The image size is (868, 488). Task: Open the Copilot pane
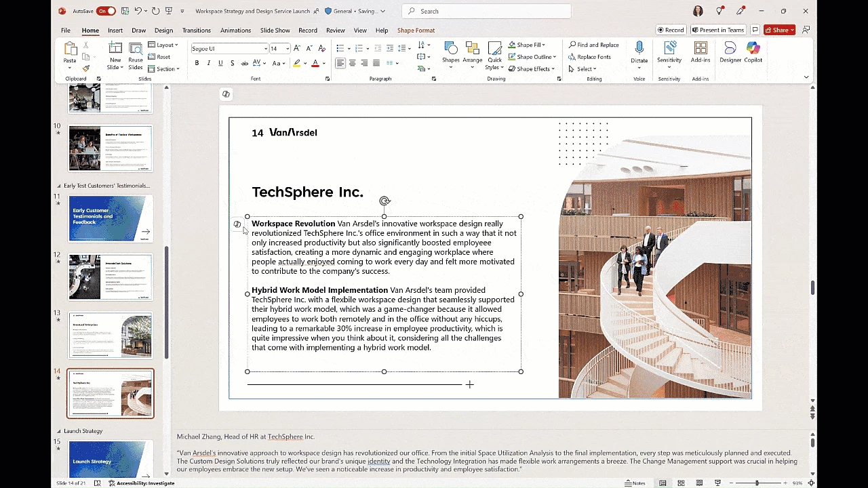753,53
